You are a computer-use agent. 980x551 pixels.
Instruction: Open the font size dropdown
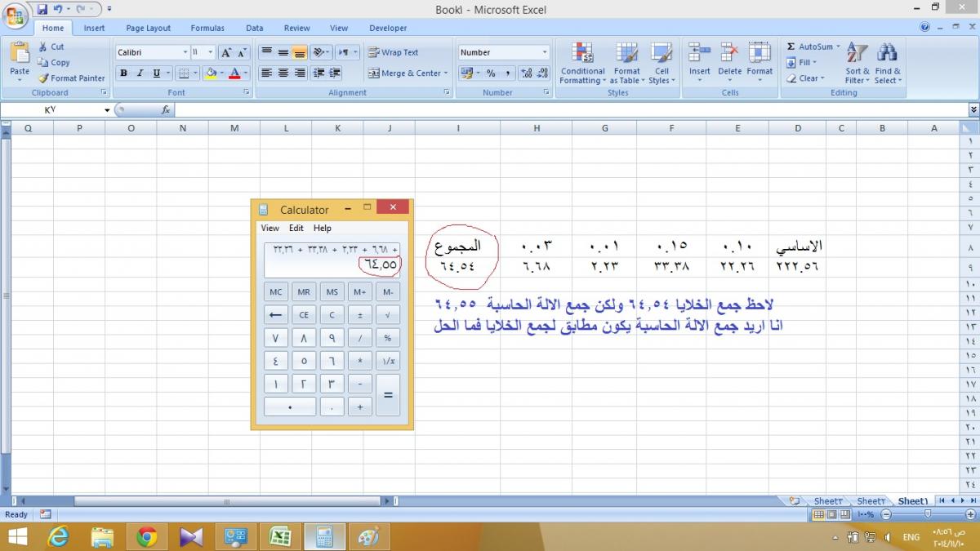coord(211,52)
